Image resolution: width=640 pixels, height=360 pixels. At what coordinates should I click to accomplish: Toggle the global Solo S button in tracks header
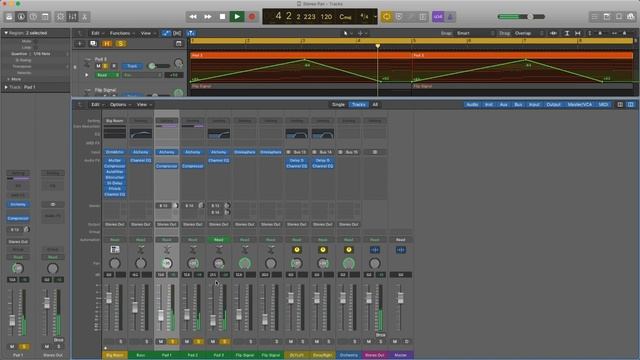[x=120, y=44]
